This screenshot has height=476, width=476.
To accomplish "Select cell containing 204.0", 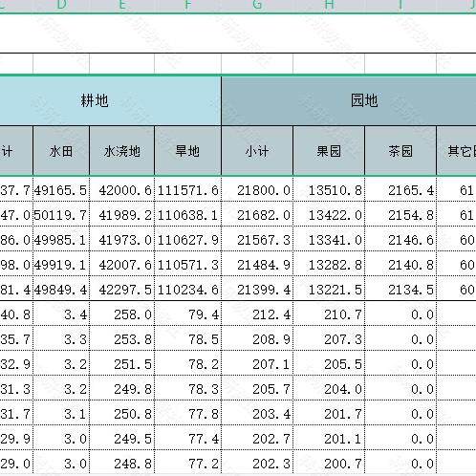I will (x=329, y=388).
